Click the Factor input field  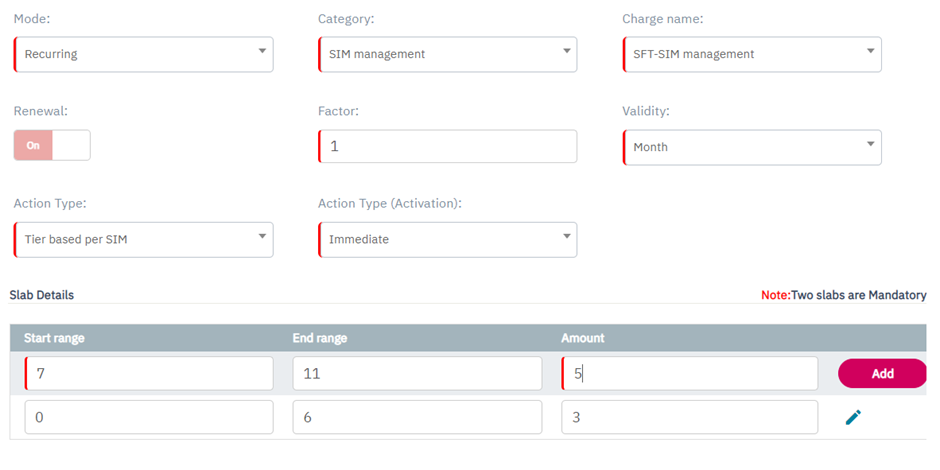tap(448, 146)
